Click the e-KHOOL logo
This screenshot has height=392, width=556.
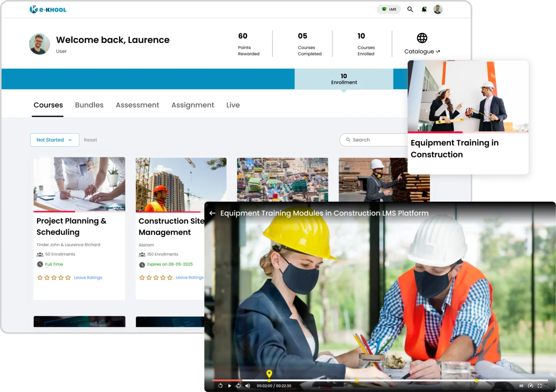click(x=48, y=9)
